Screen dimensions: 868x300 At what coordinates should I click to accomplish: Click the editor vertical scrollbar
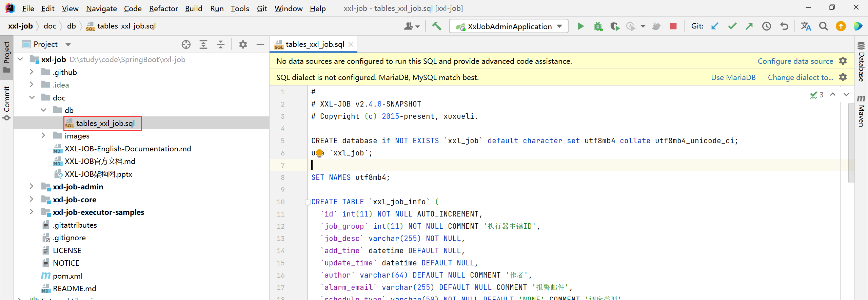click(x=851, y=143)
